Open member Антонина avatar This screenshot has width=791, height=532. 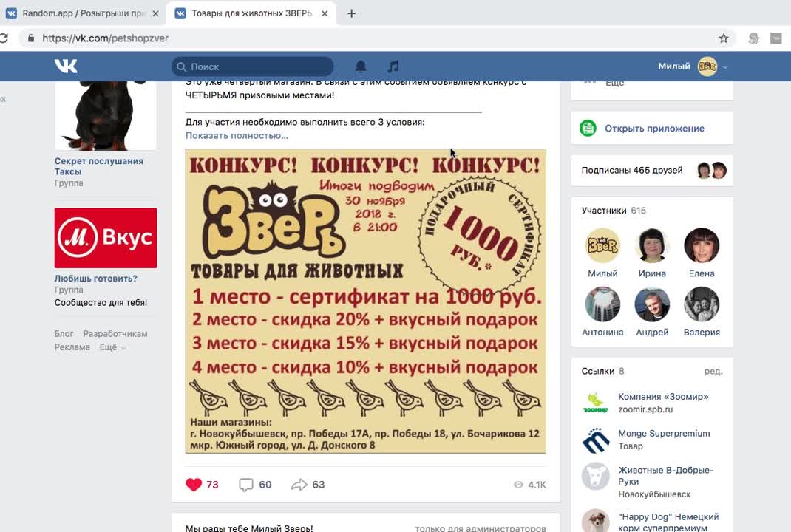(x=602, y=304)
